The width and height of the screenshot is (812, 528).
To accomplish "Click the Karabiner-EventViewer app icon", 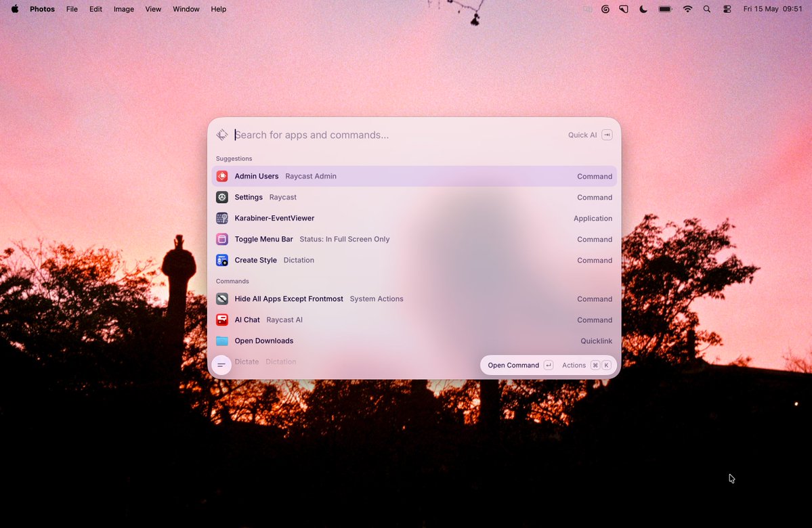I will point(222,218).
